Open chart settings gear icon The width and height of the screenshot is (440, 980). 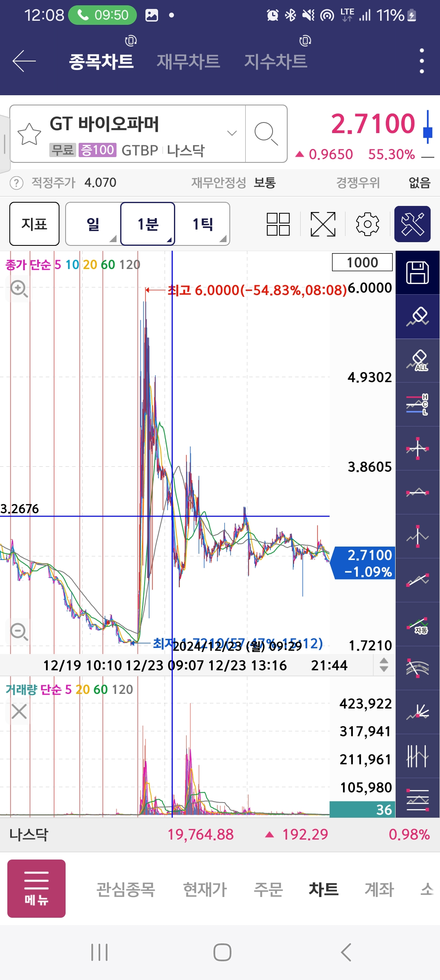pos(367,224)
